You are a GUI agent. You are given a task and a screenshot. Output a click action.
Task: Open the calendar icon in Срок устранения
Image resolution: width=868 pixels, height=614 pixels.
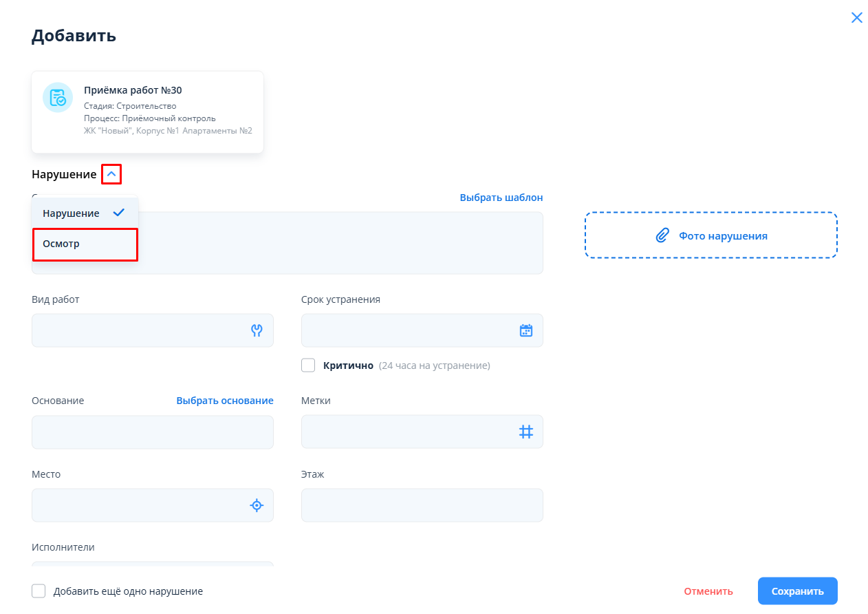(525, 330)
